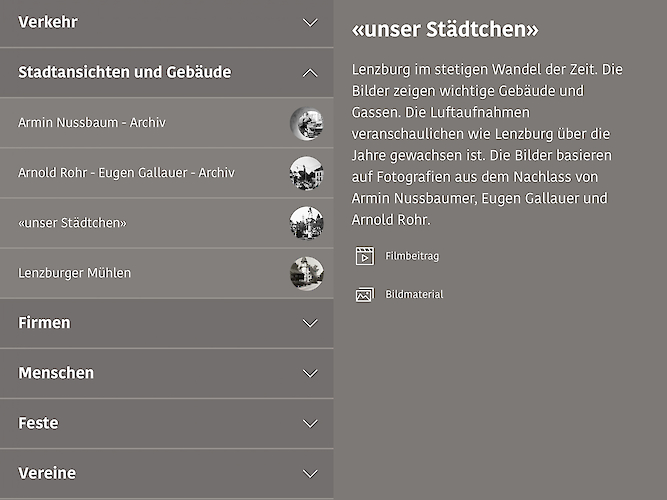Viewport: 667px width, 500px height.
Task: Select «unser Städtchen» round thumbnail
Action: point(306,223)
